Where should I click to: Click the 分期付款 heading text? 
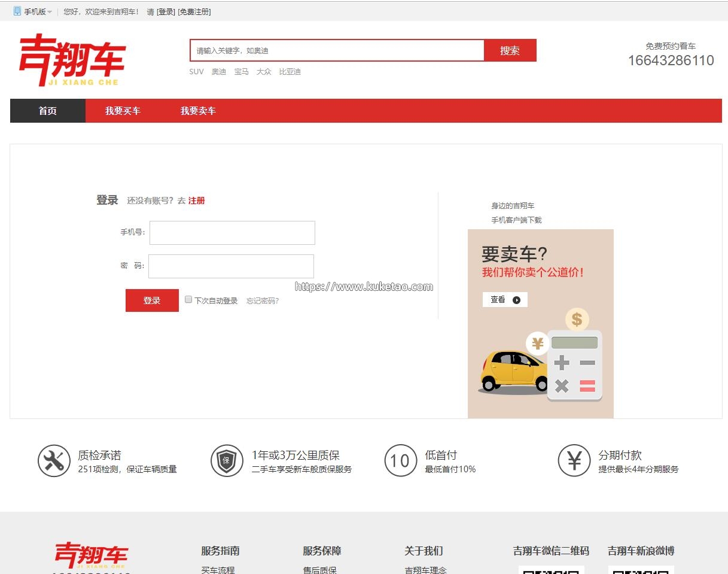(x=620, y=455)
